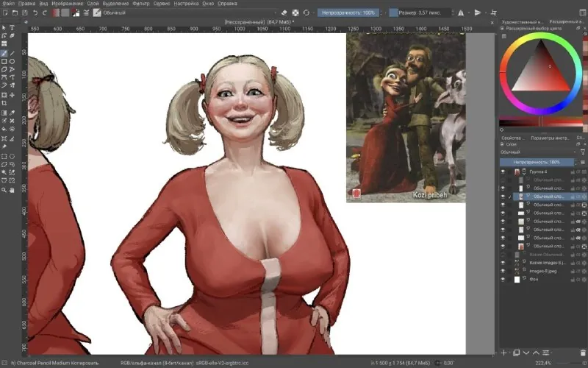This screenshot has height=368, width=588.
Task: Open horizontal mirror options dropdown arrow
Action: click(x=468, y=13)
